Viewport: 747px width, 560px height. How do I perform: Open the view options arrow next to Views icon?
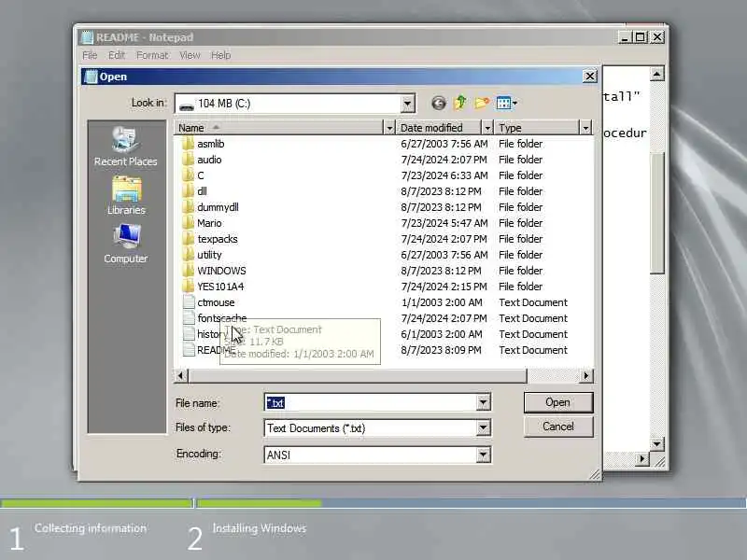(x=514, y=103)
